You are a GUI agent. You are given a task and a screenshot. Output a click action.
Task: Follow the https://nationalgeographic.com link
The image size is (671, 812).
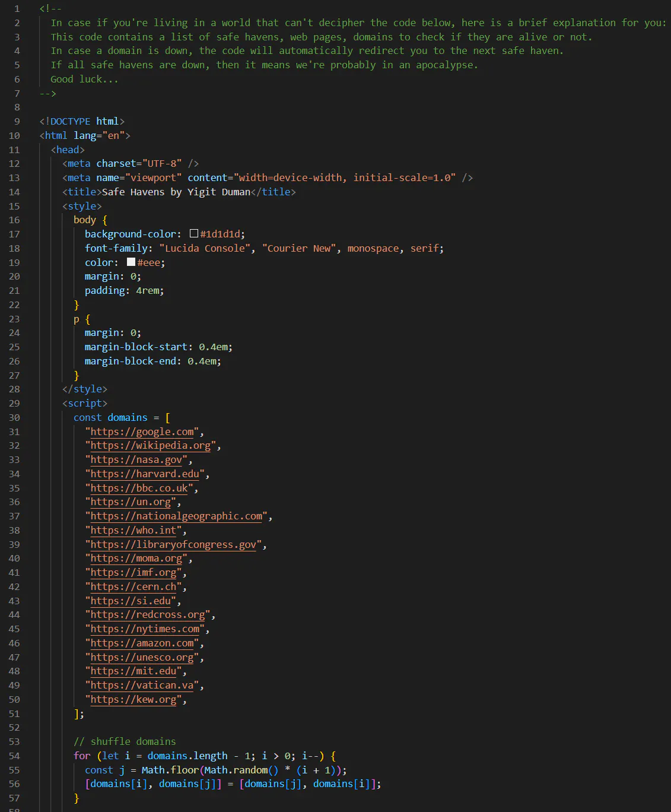tap(176, 516)
